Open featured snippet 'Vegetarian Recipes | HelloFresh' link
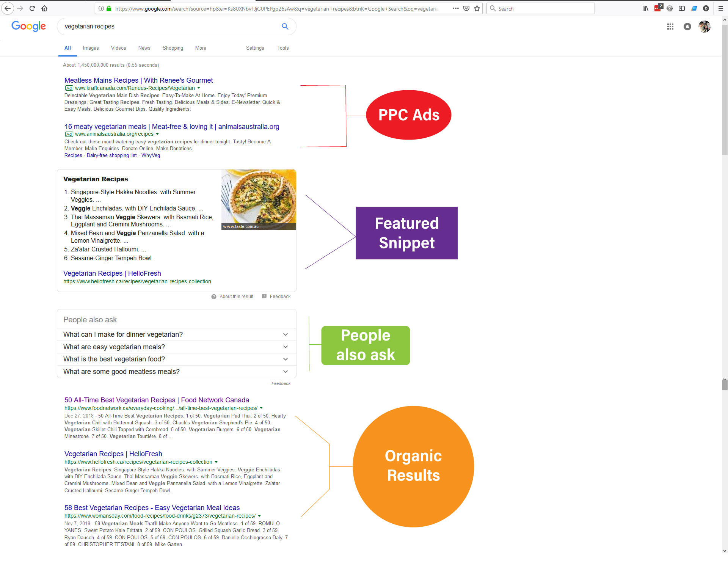 click(112, 273)
